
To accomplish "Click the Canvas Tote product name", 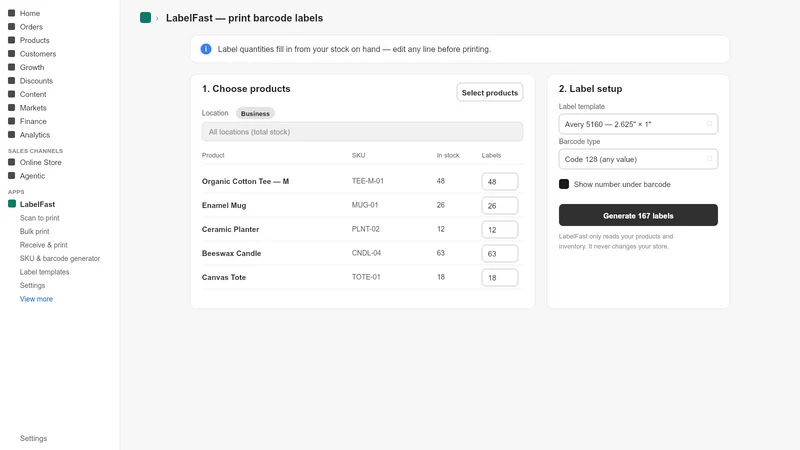I will 223,277.
